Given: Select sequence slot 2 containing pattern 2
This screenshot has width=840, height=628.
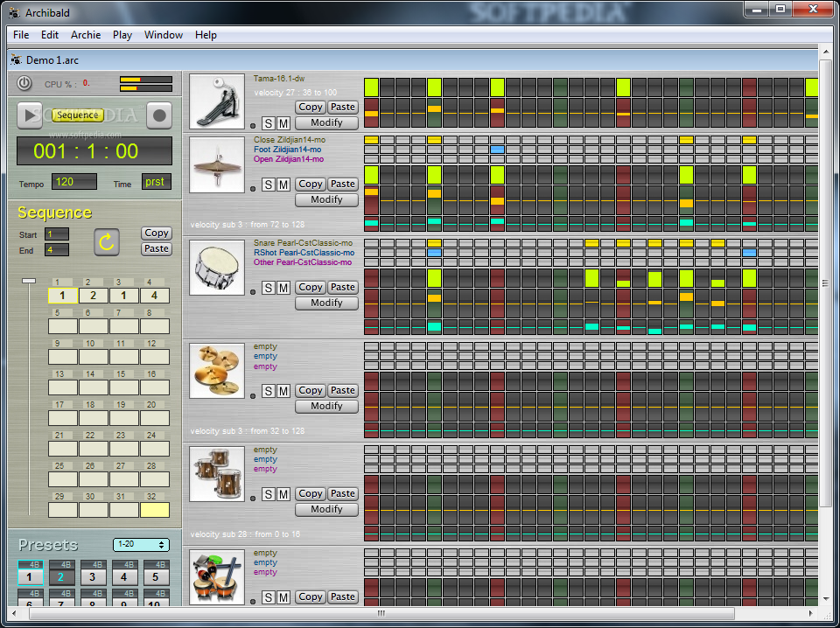Looking at the screenshot, I should tap(94, 296).
